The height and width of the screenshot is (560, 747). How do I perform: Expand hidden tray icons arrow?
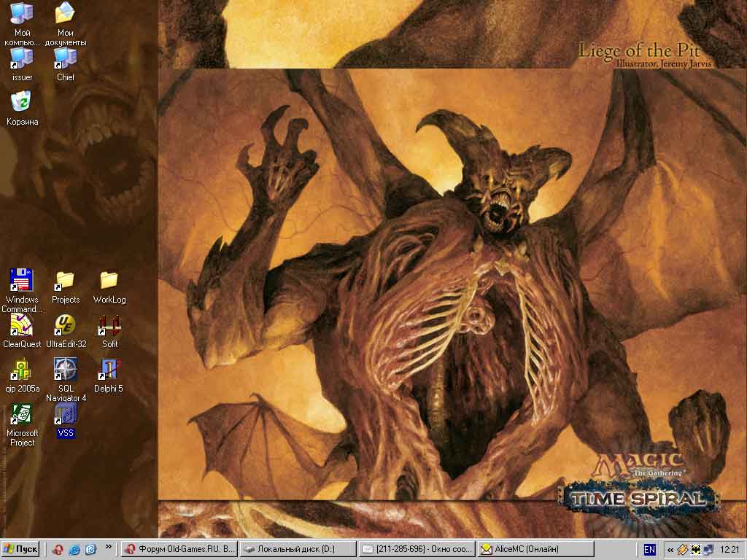tap(670, 550)
